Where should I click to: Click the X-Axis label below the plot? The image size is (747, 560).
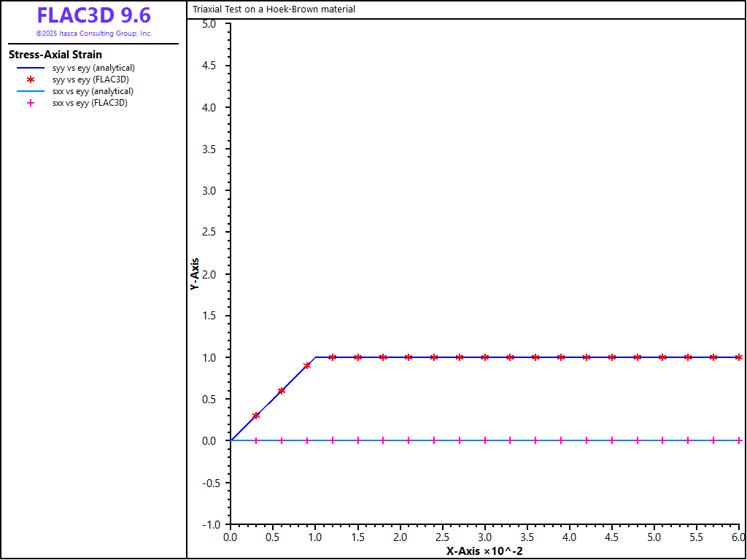(484, 551)
